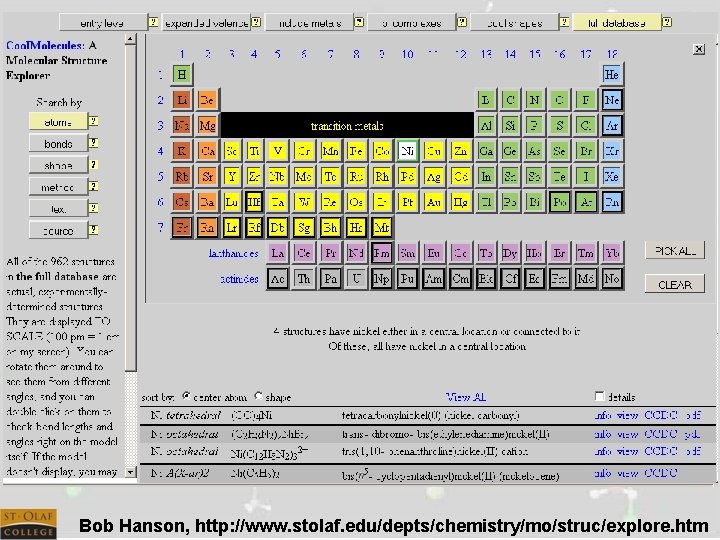Screen dimensions: 720x540
Task: Open the CoolMolecules title link
Action: [x=45, y=45]
